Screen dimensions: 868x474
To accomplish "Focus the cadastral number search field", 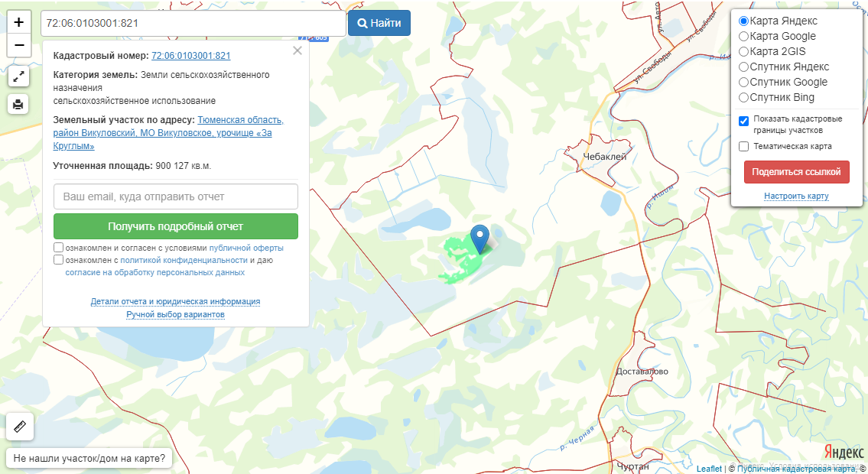I will [193, 23].
